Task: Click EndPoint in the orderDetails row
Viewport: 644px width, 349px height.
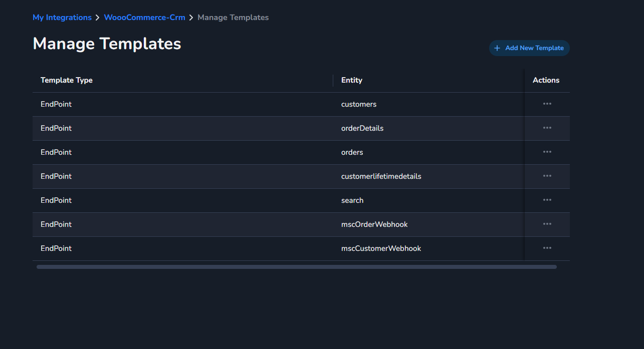Action: tap(56, 128)
